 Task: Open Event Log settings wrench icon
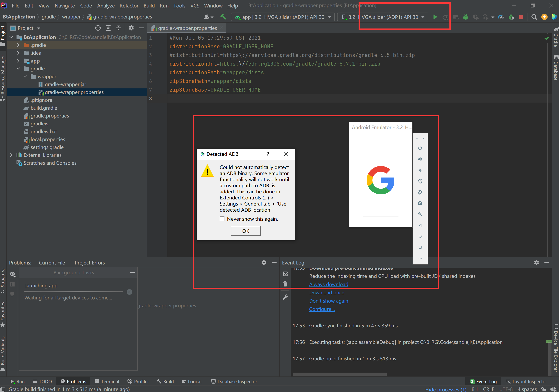pyautogui.click(x=285, y=297)
